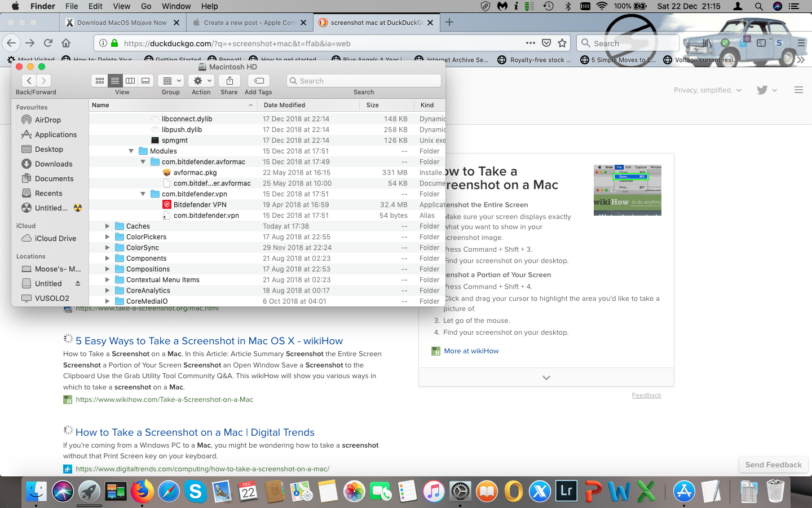This screenshot has height=508, width=812.
Task: Sort Finder list by Date Modified
Action: click(308, 105)
